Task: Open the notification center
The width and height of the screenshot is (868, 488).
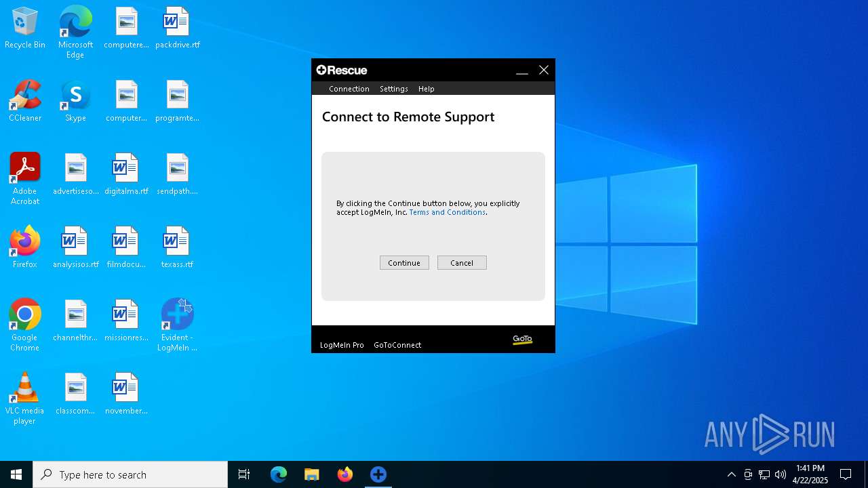Action: click(x=846, y=474)
